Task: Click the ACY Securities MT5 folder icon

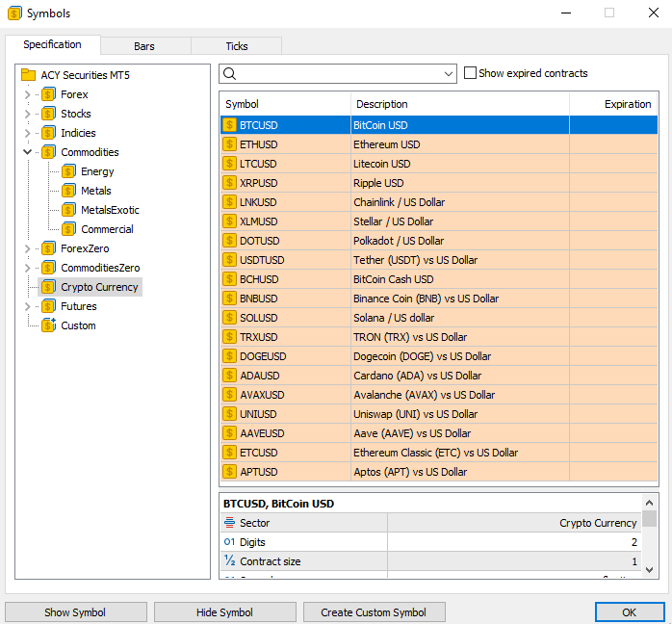Action: click(28, 75)
